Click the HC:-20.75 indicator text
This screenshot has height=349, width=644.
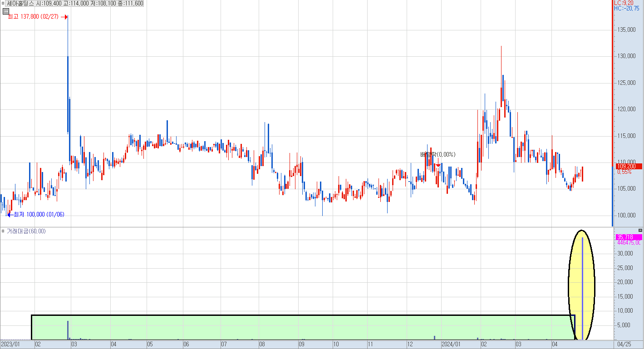(x=626, y=8)
